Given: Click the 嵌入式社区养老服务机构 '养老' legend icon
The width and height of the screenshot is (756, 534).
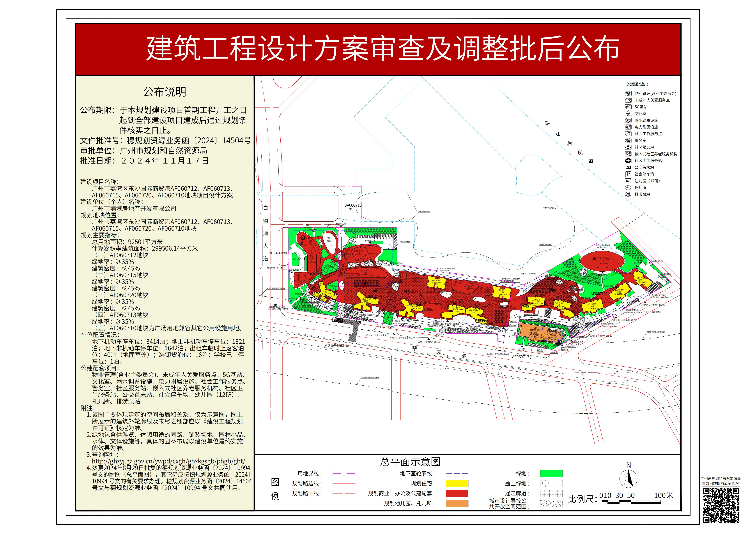Looking at the screenshot, I should tap(628, 154).
